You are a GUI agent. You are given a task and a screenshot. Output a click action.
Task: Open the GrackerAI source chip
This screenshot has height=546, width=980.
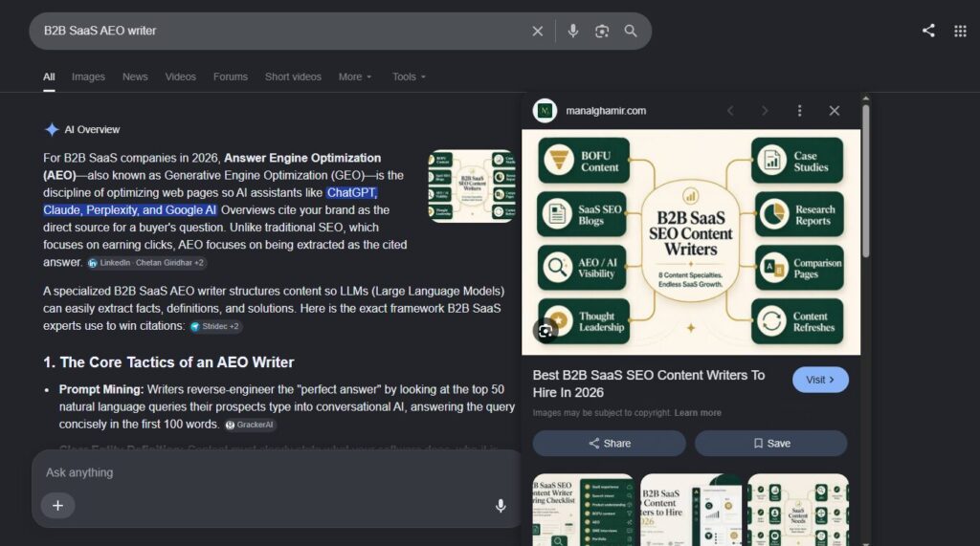coord(250,425)
